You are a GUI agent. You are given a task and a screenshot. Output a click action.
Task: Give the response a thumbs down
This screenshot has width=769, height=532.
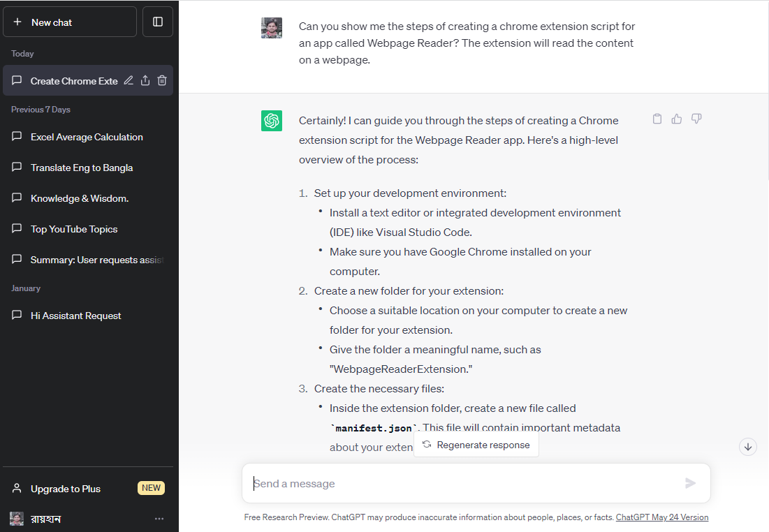(x=696, y=119)
